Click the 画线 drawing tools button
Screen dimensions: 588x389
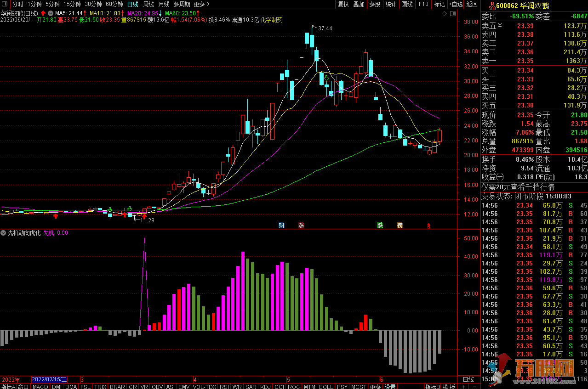407,4
